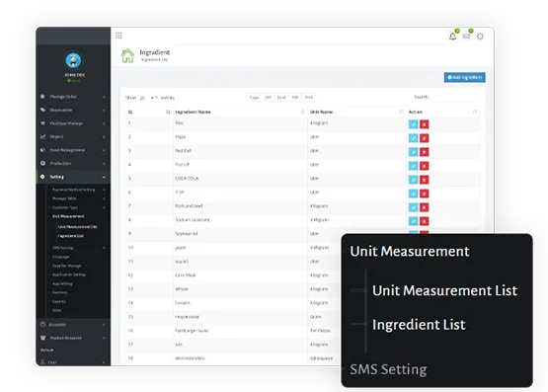Sort by Unit Name column header
Viewport: 548px width, 392px height.
[x=356, y=112]
